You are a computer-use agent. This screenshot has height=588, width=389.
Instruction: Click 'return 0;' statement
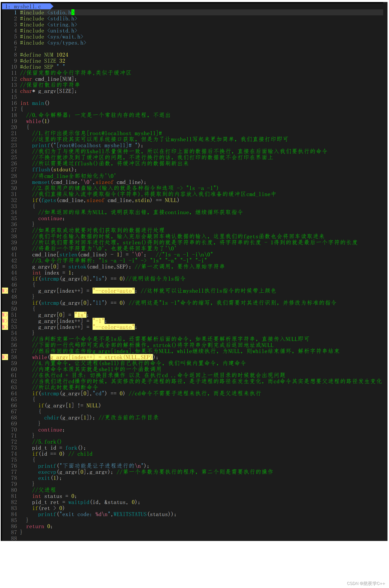(x=39, y=526)
